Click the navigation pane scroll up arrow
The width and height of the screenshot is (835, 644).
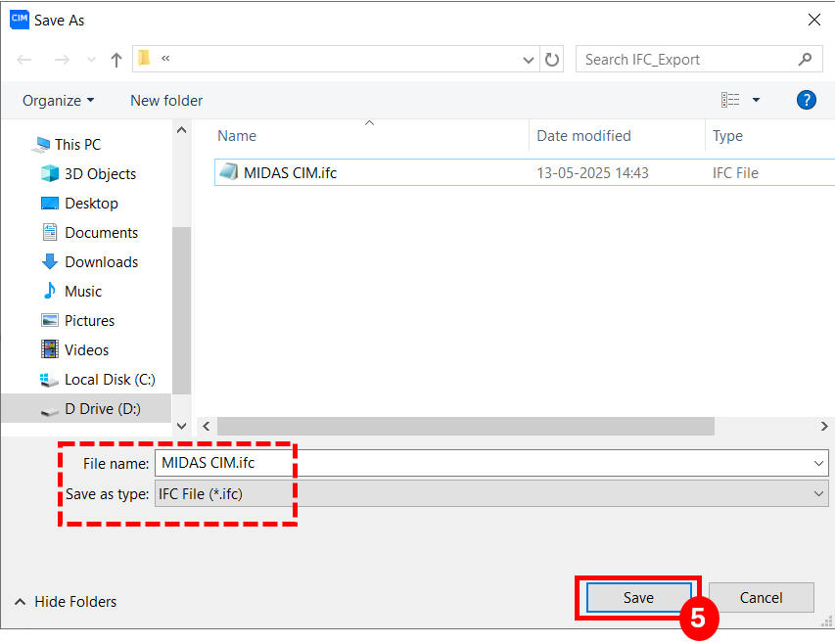pos(182,130)
